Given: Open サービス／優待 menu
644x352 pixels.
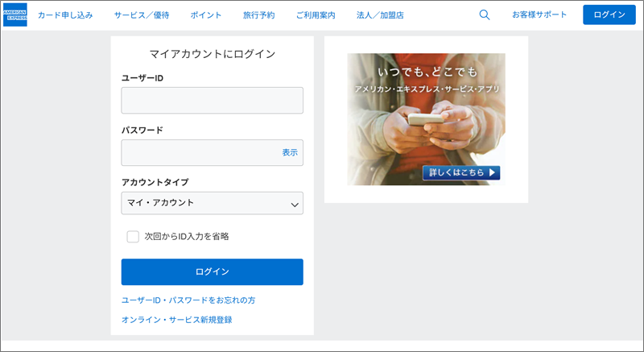Looking at the screenshot, I should pos(142,15).
